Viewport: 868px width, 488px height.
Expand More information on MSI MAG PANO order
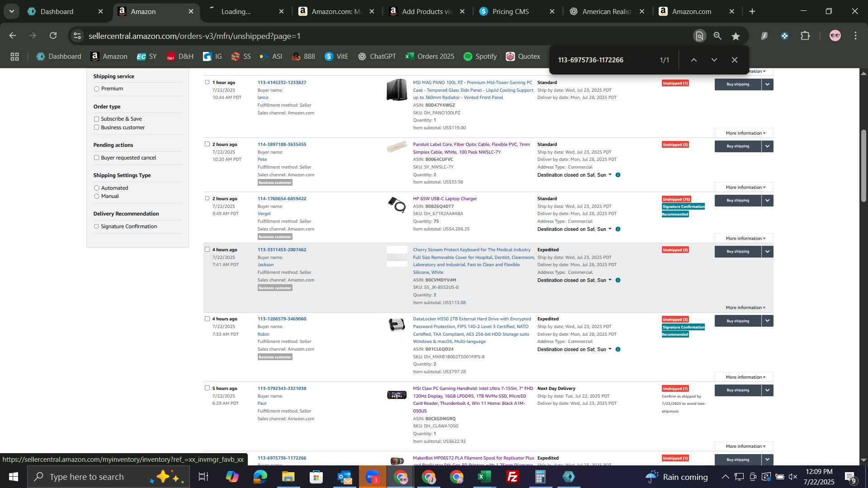pyautogui.click(x=744, y=133)
